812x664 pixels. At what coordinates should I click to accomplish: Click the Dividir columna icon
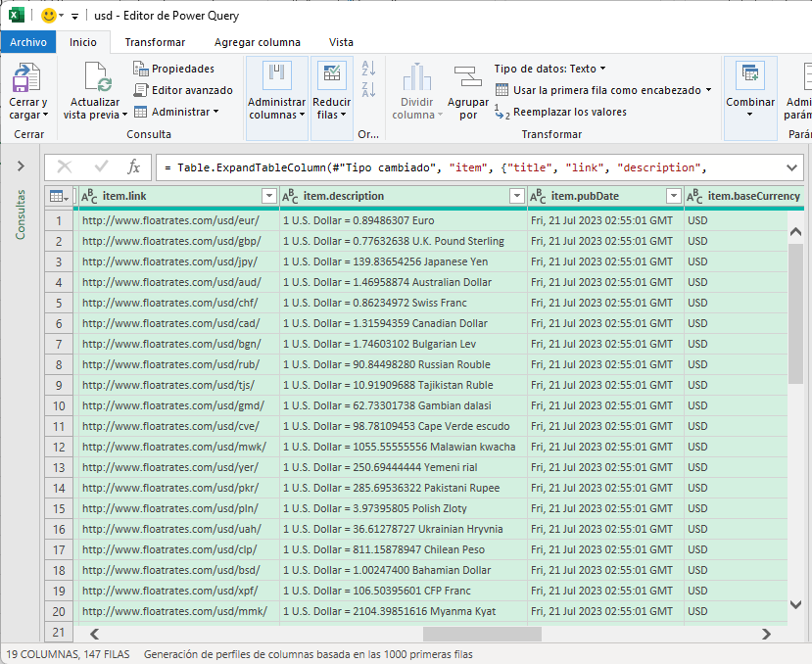pyautogui.click(x=417, y=76)
